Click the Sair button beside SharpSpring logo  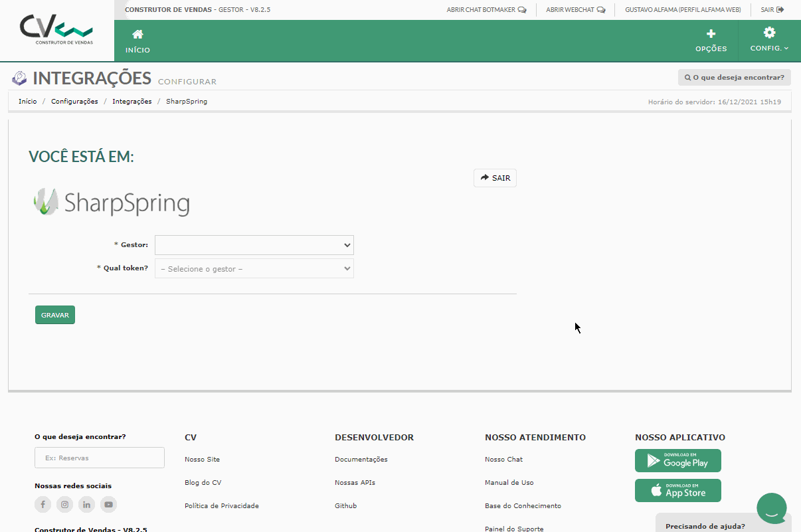pos(495,178)
